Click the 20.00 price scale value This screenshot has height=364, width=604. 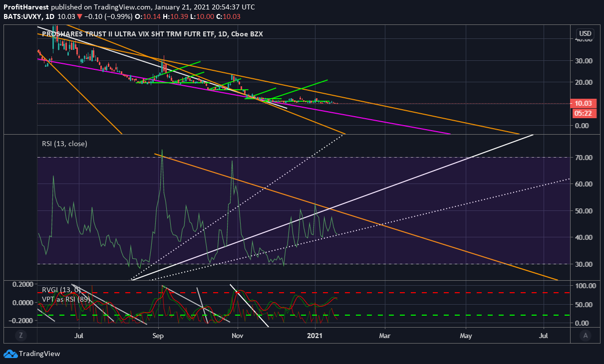click(584, 82)
